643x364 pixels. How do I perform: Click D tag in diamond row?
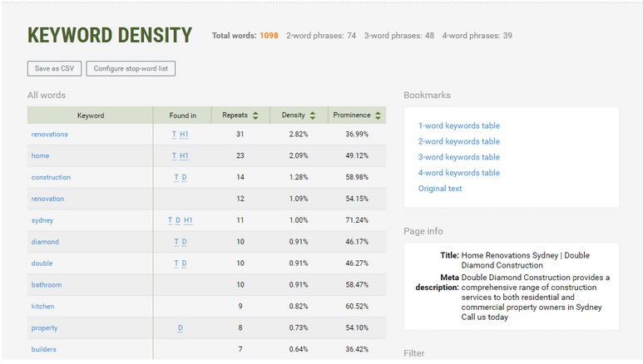(x=184, y=242)
